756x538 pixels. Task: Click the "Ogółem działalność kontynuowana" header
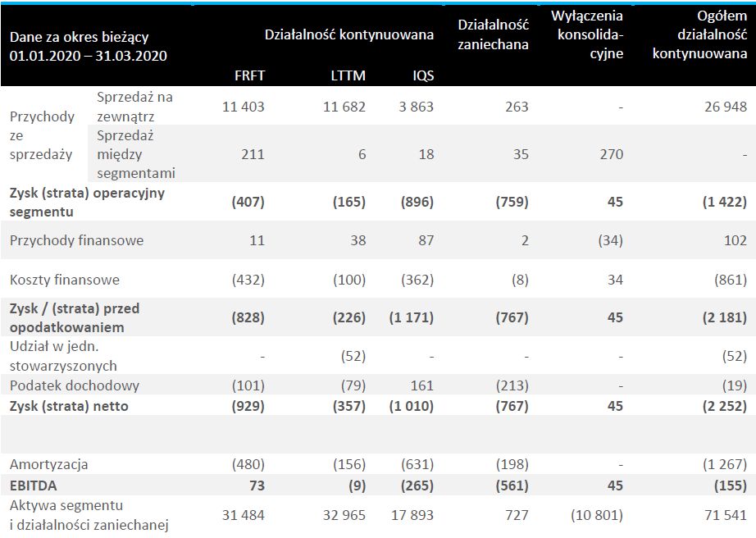click(699, 35)
